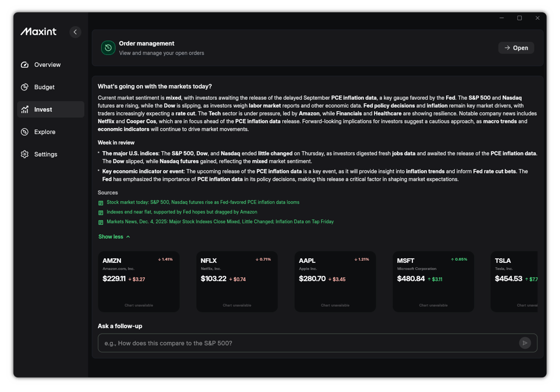
Task: Click the Order management clock icon
Action: (108, 48)
